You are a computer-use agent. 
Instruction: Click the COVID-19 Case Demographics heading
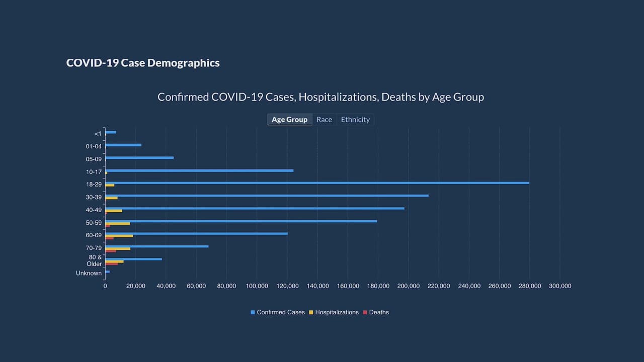point(143,63)
